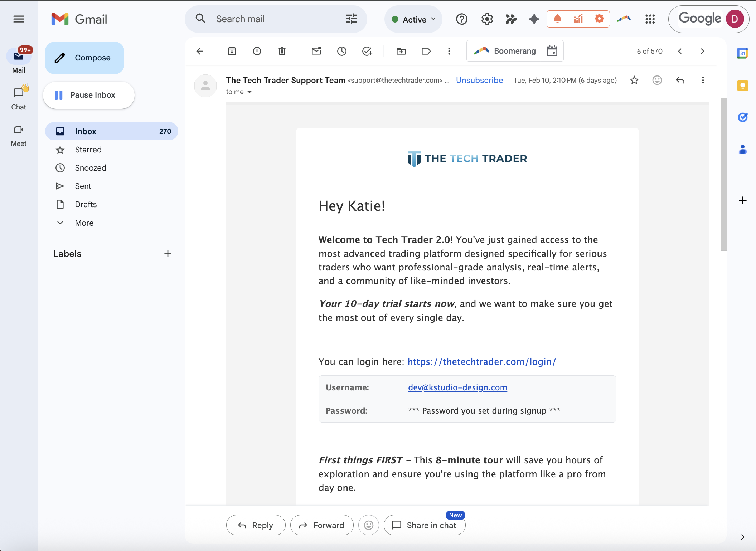756x551 pixels.
Task: Mark email as unread with the envelope icon
Action: pos(316,51)
